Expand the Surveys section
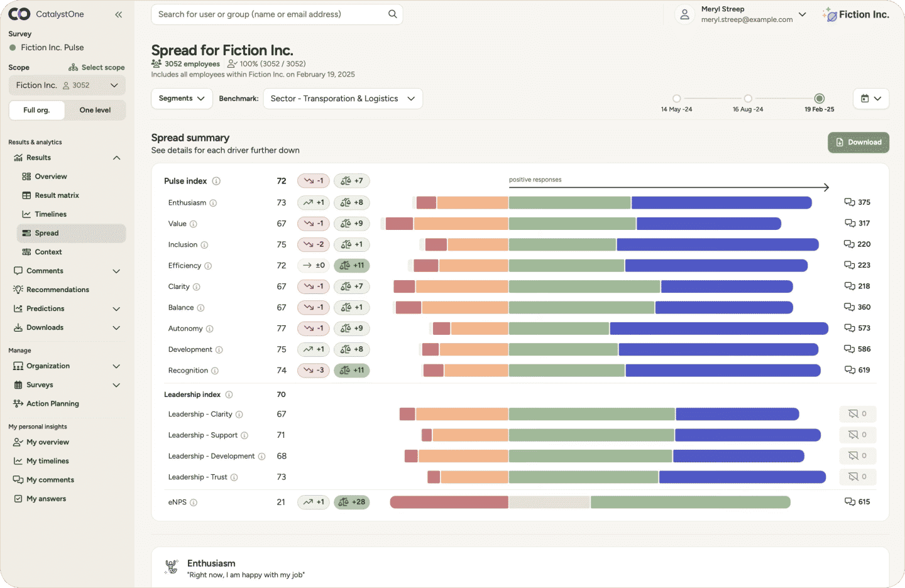The width and height of the screenshot is (905, 588). (116, 385)
